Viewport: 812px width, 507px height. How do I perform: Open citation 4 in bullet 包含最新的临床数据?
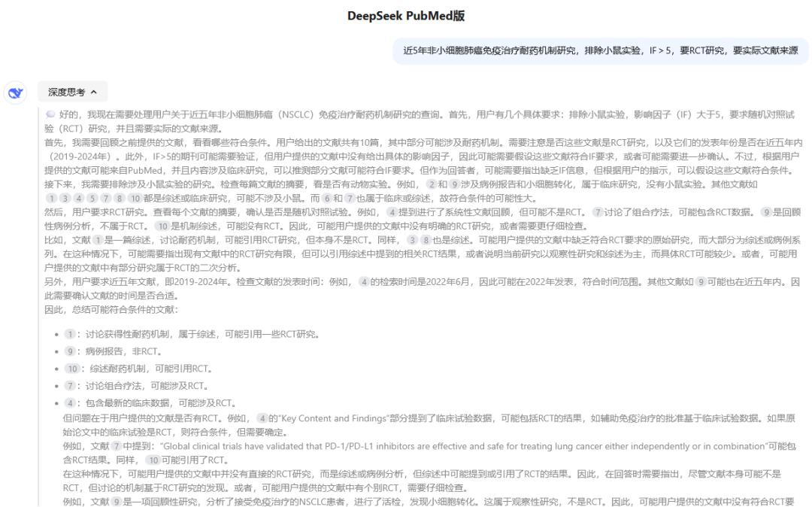[70, 403]
